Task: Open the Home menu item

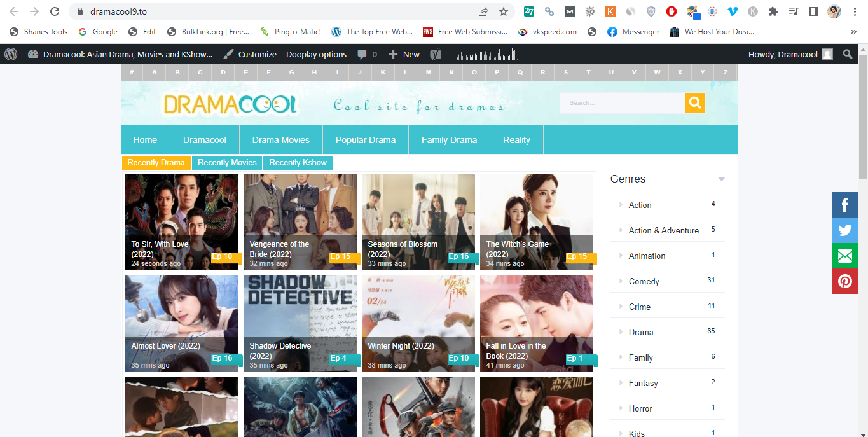Action: (x=145, y=140)
